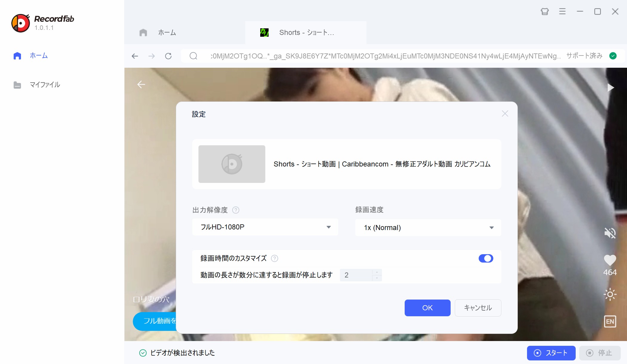Reload the page with the refresh icon

pyautogui.click(x=168, y=56)
